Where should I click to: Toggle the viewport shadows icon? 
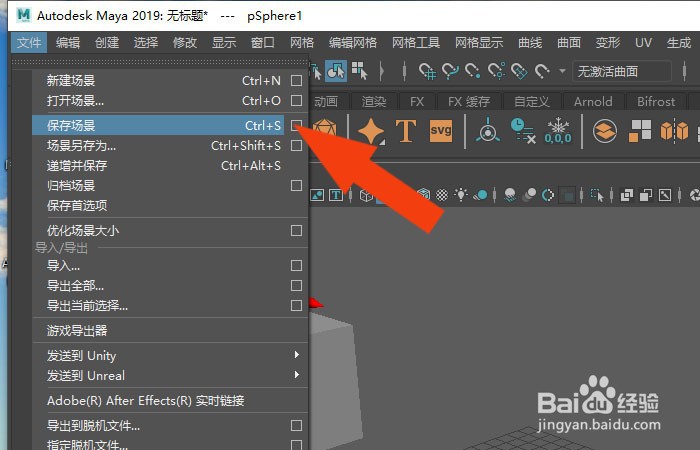point(480,195)
